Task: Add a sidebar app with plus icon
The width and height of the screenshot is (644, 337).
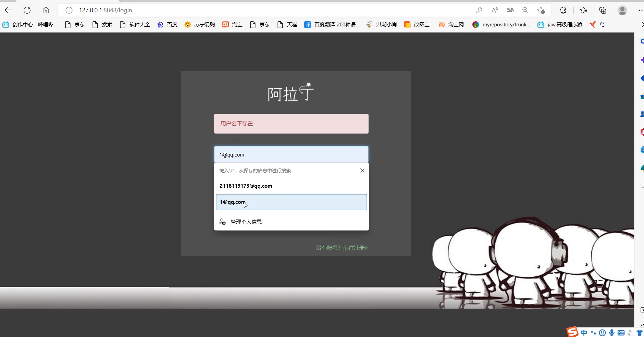Action: coord(642,187)
